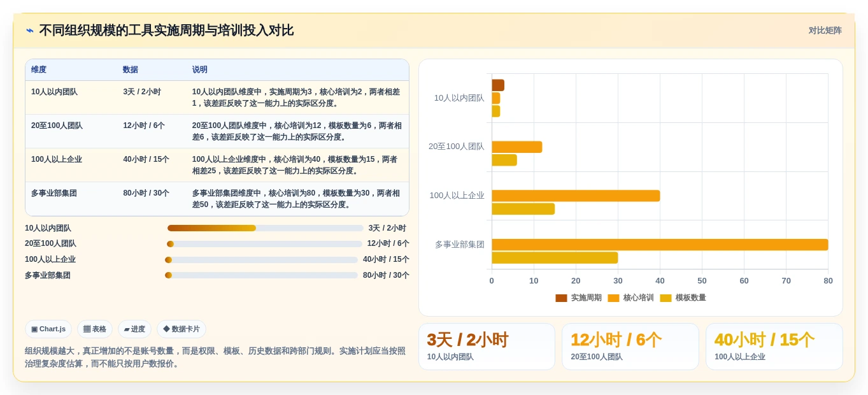Click table value 40小时 / 15个
The image size is (868, 395).
146,159
